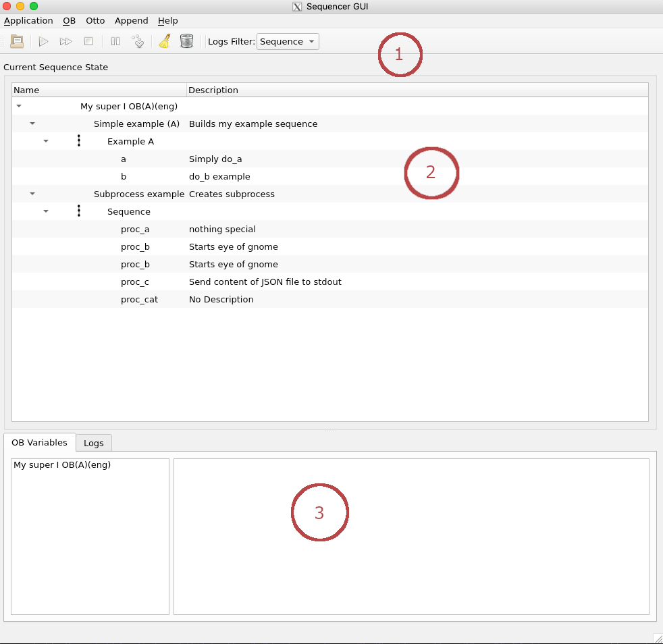Collapse the Subprocess example node
This screenshot has height=644, width=663.
click(32, 194)
